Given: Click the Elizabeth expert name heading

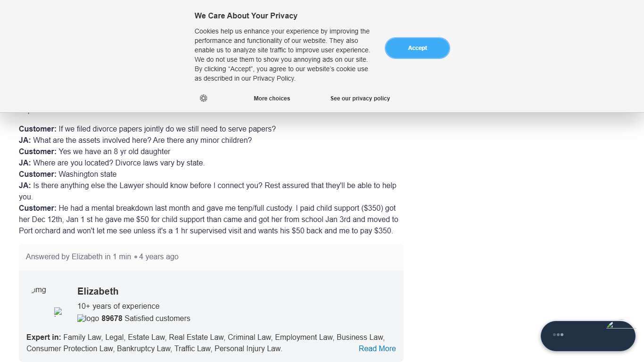Looking at the screenshot, I should (x=98, y=291).
